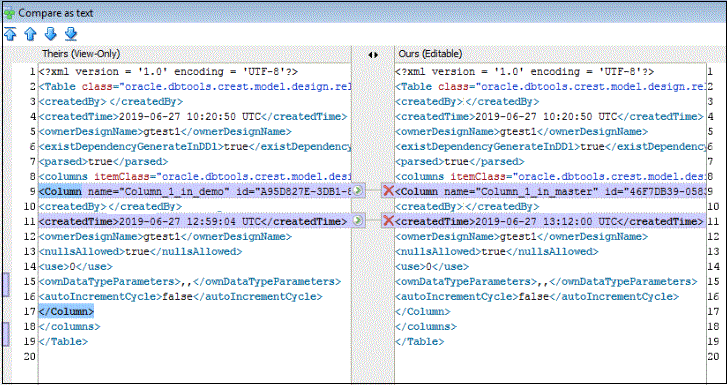727x385 pixels.
Task: Click createdTime 10:20:50 line in Theirs
Action: (x=193, y=116)
